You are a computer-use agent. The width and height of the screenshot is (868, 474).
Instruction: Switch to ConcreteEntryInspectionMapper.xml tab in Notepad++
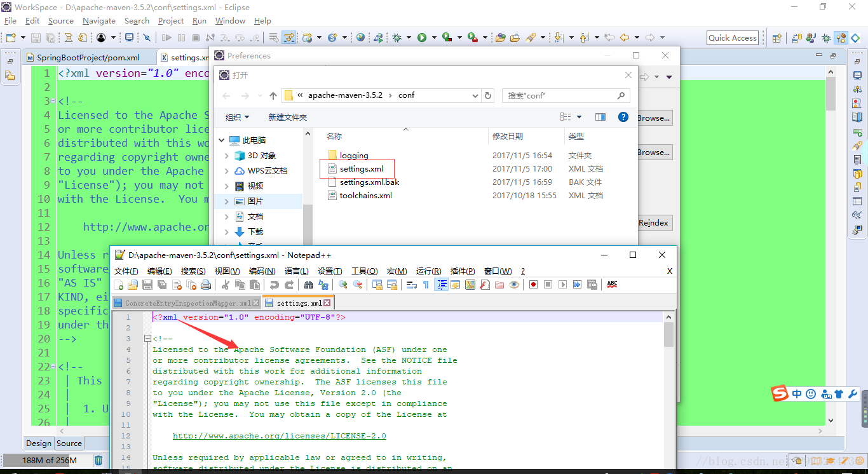point(186,303)
